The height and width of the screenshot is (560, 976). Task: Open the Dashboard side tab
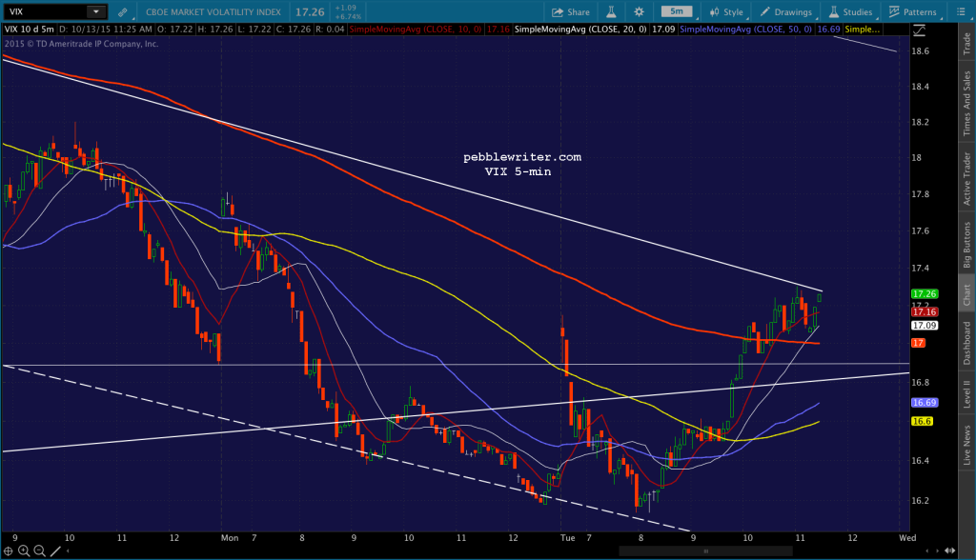click(x=966, y=343)
